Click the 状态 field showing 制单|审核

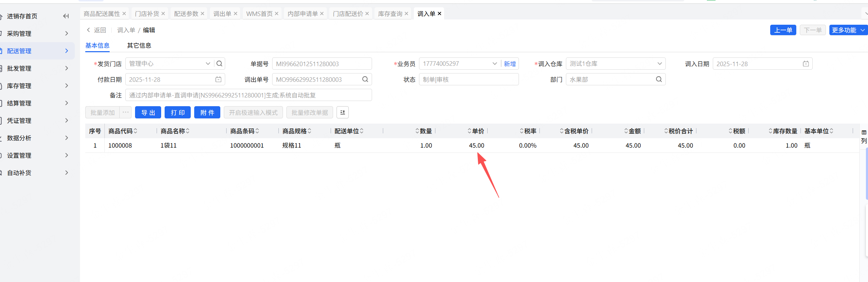[469, 79]
